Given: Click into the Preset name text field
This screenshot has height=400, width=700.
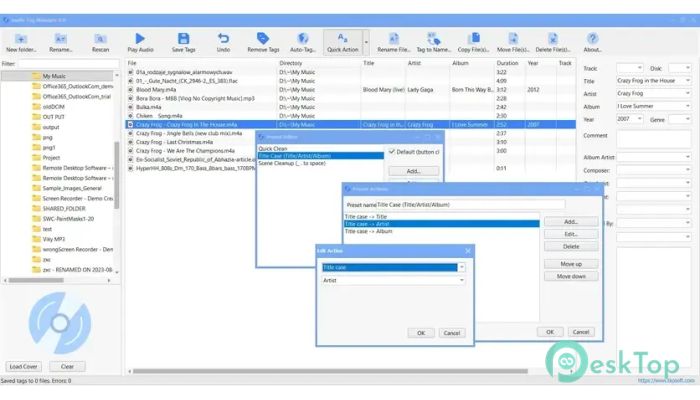Looking at the screenshot, I should 471,204.
